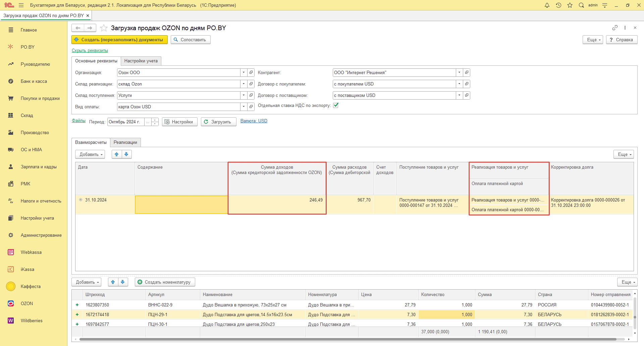Image resolution: width=644 pixels, height=346 pixels.
Task: Open the Настройки button near period
Action: [x=180, y=122]
